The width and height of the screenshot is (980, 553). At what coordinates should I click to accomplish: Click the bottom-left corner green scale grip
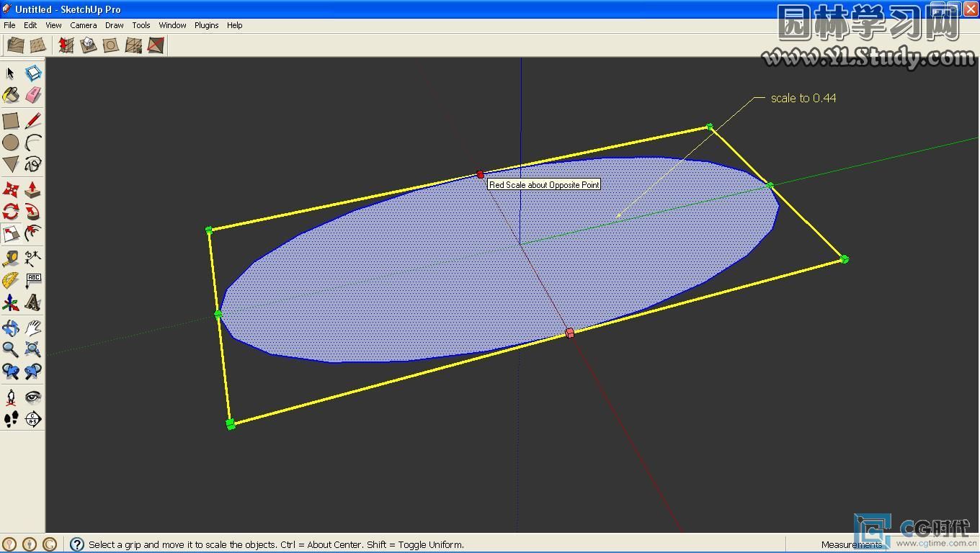coord(231,424)
